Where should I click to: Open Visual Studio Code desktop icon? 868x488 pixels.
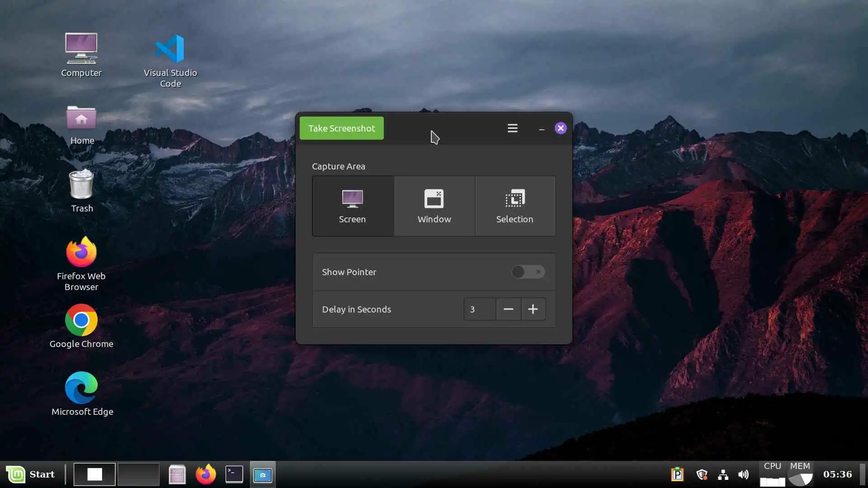click(170, 50)
